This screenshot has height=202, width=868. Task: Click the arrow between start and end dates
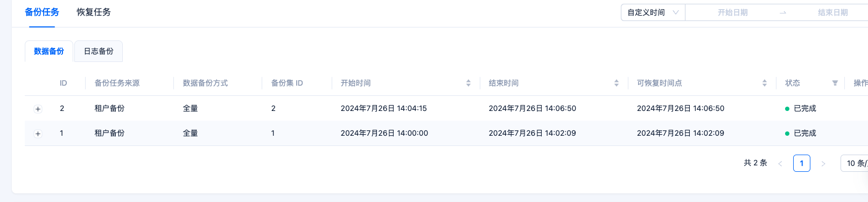(783, 12)
